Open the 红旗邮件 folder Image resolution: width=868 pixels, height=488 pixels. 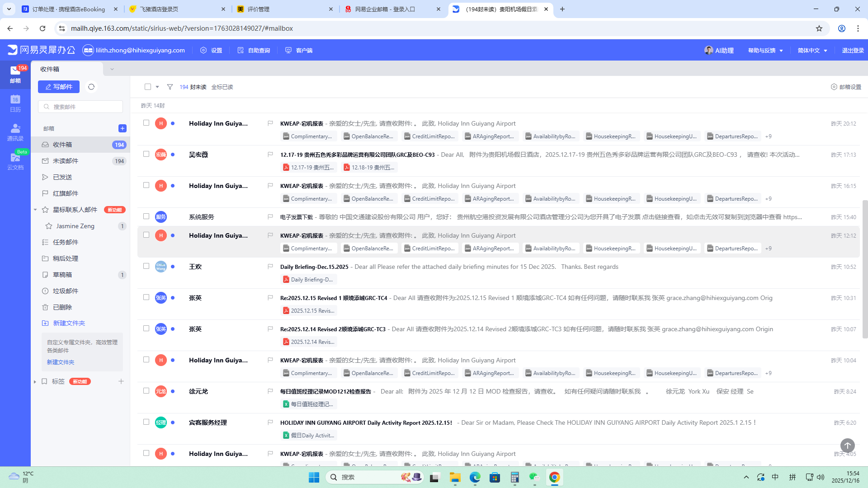tap(66, 193)
